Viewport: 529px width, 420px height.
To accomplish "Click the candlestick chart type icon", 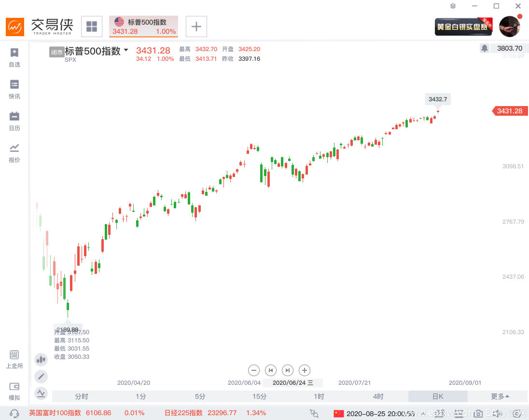I will tap(41, 359).
